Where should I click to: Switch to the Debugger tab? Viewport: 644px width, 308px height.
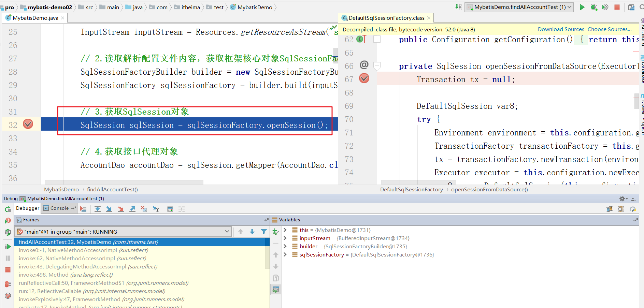click(28, 208)
